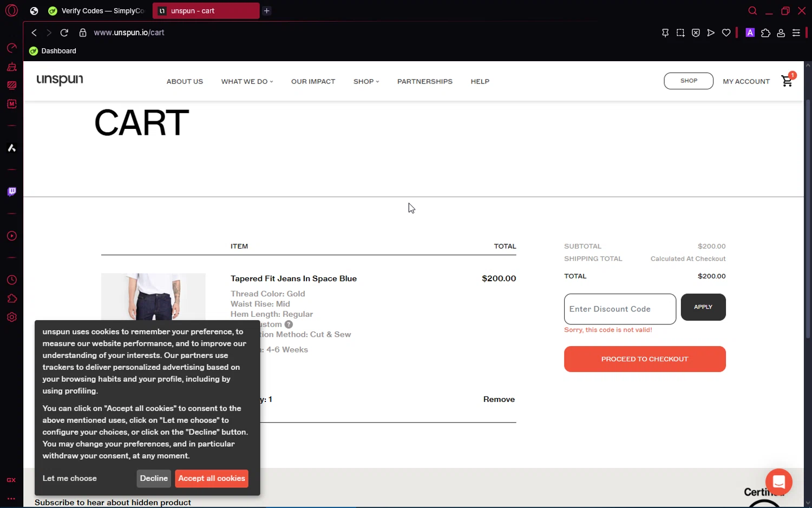Open the Opera GX menu logo
Image resolution: width=812 pixels, height=508 pixels.
click(11, 10)
